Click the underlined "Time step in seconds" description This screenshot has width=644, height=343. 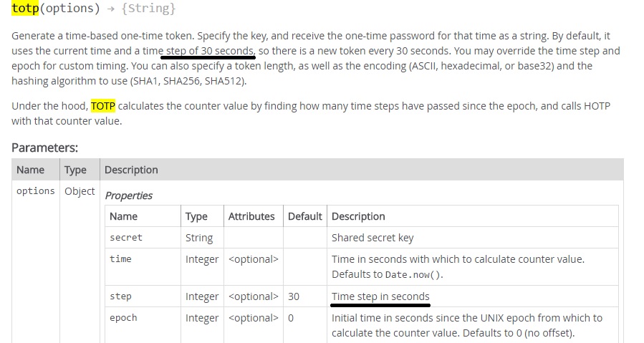(380, 296)
